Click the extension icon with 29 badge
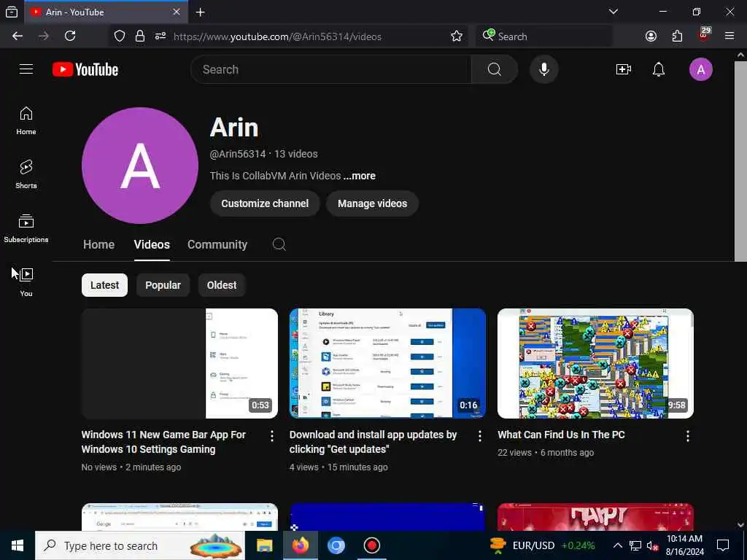 click(x=704, y=35)
